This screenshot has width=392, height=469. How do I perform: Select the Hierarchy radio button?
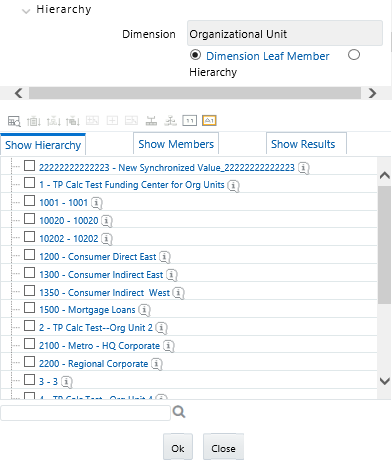click(354, 55)
